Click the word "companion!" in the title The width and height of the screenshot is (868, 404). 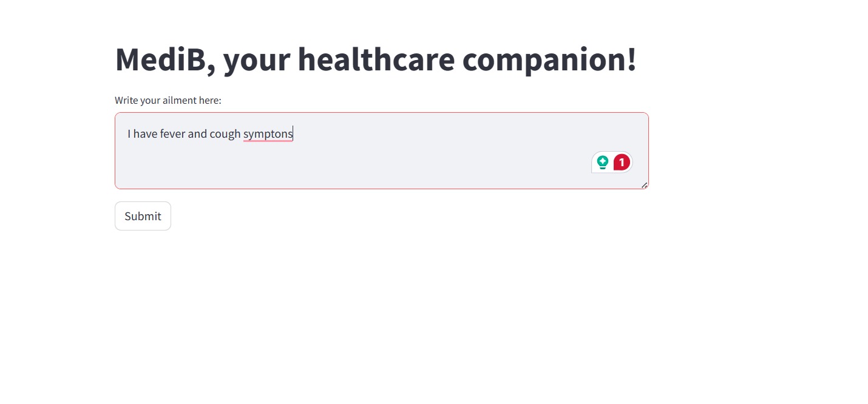pyautogui.click(x=549, y=60)
